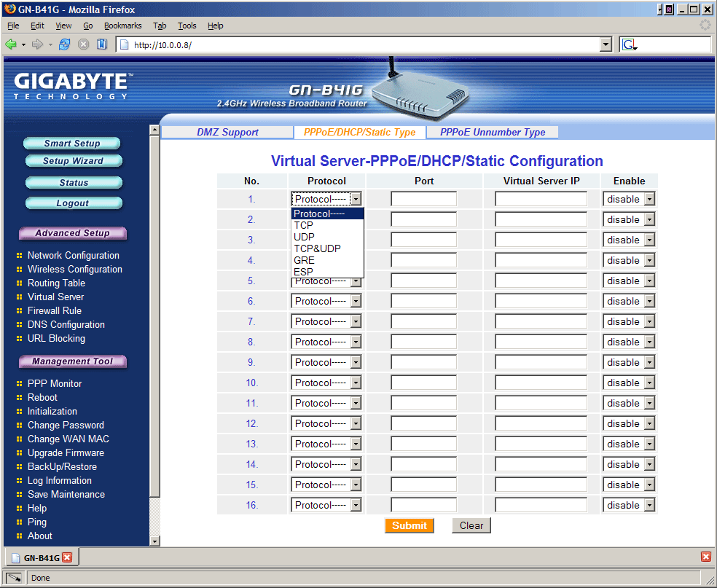Click the search engine icon in search box

point(630,44)
